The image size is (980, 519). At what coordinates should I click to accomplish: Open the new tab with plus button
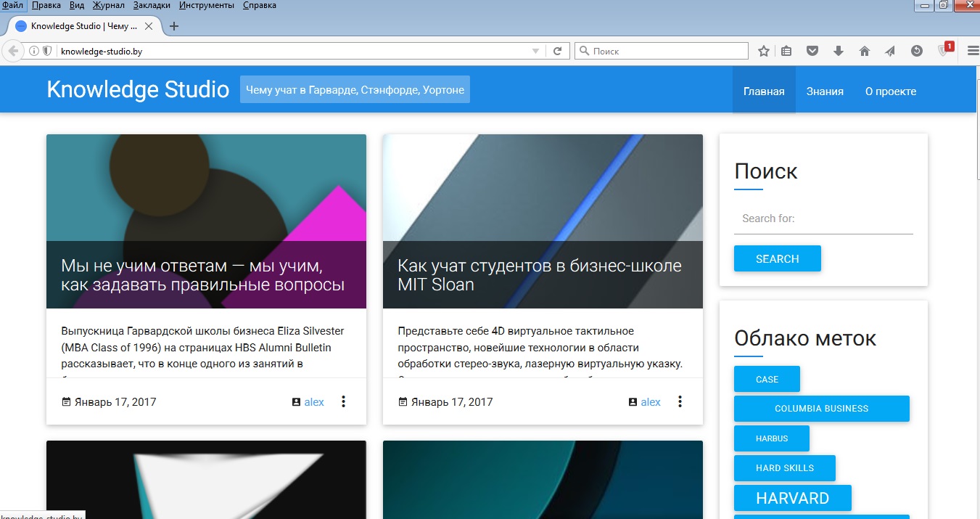(x=174, y=26)
